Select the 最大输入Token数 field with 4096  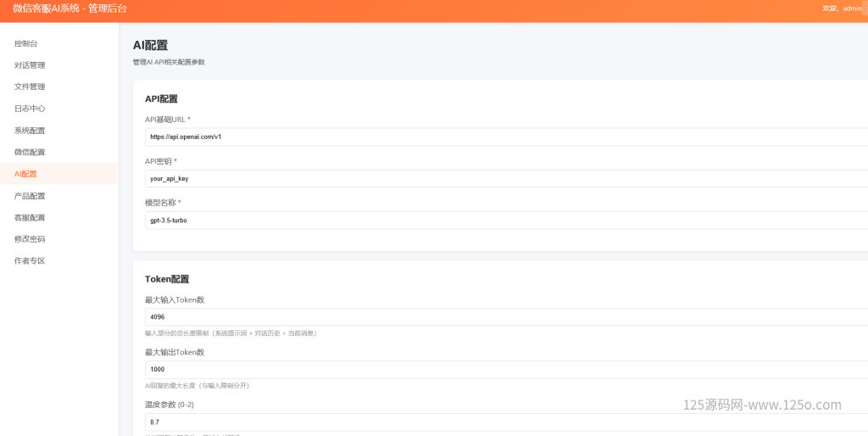[505, 316]
